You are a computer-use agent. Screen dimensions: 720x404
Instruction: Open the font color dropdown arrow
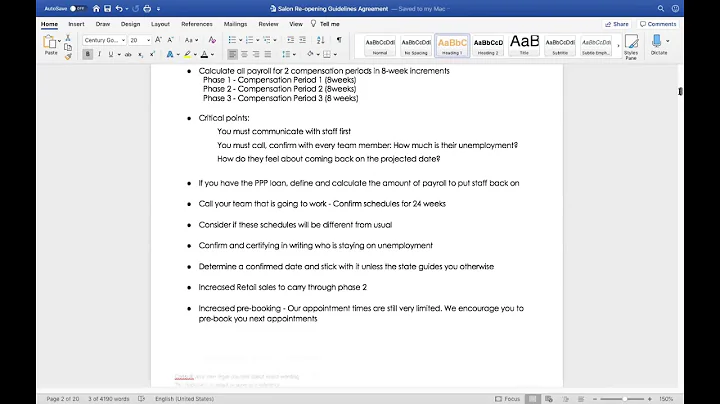(212, 55)
